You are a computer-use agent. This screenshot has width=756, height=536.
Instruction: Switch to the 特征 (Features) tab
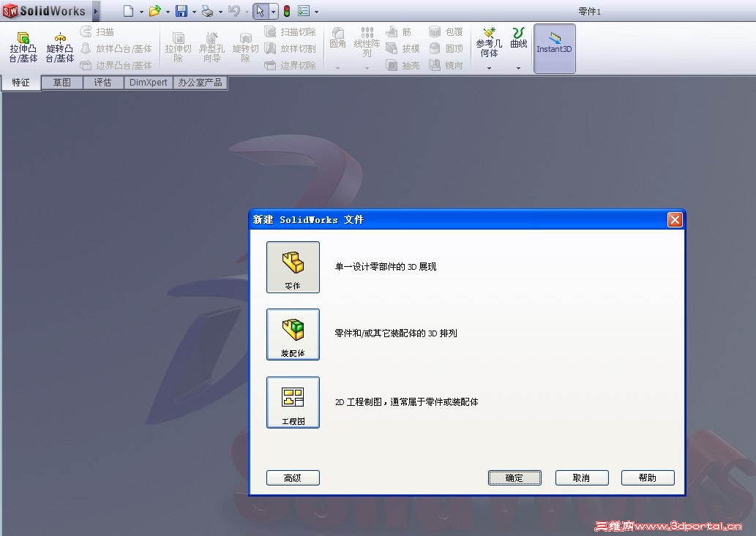click(x=20, y=83)
